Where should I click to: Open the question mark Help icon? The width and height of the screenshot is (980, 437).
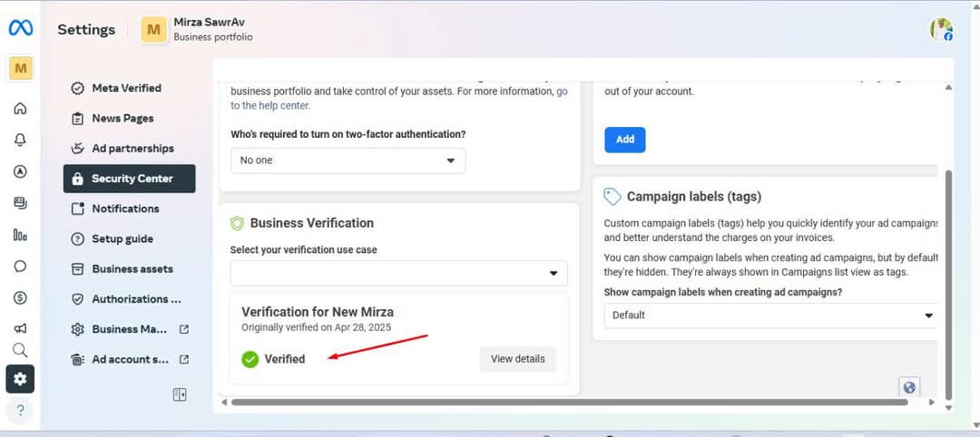pyautogui.click(x=20, y=410)
